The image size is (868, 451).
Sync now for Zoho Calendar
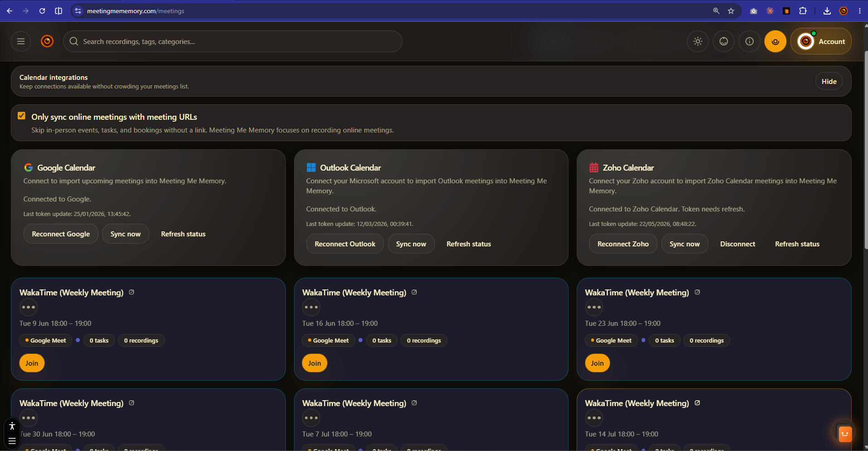[x=685, y=244]
